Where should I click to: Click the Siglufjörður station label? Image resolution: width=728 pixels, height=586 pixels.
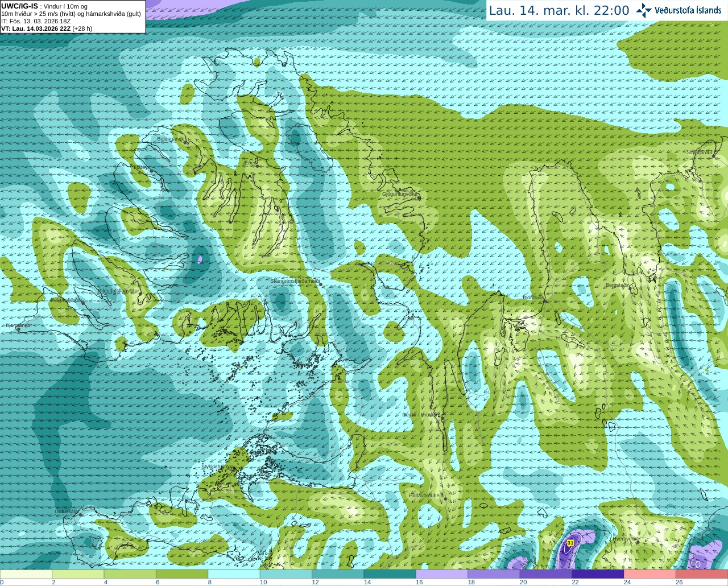tap(700, 152)
